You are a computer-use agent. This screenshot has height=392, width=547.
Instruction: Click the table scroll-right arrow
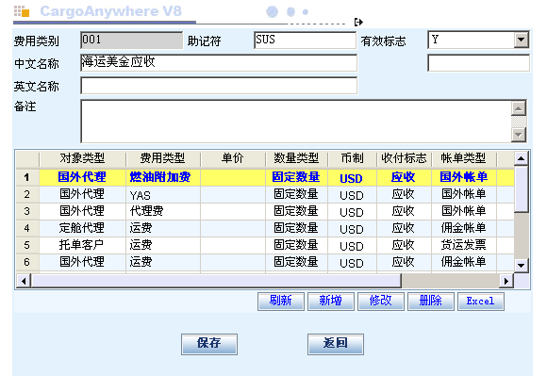[506, 281]
